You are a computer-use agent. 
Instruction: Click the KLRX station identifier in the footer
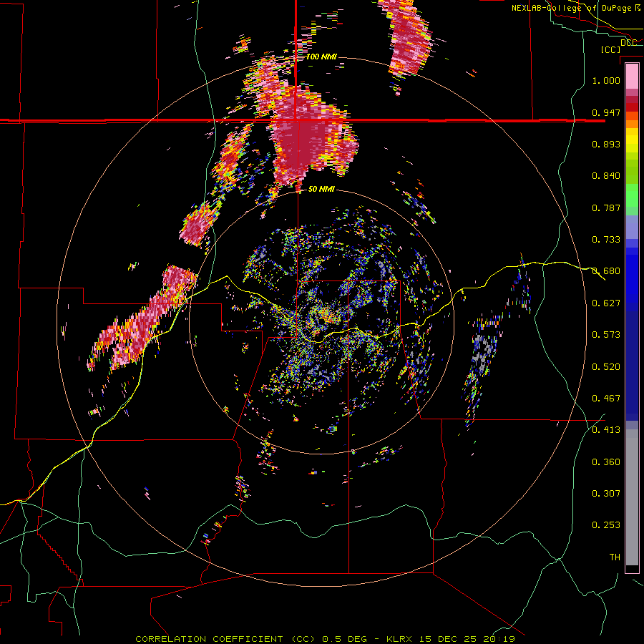pos(401,639)
